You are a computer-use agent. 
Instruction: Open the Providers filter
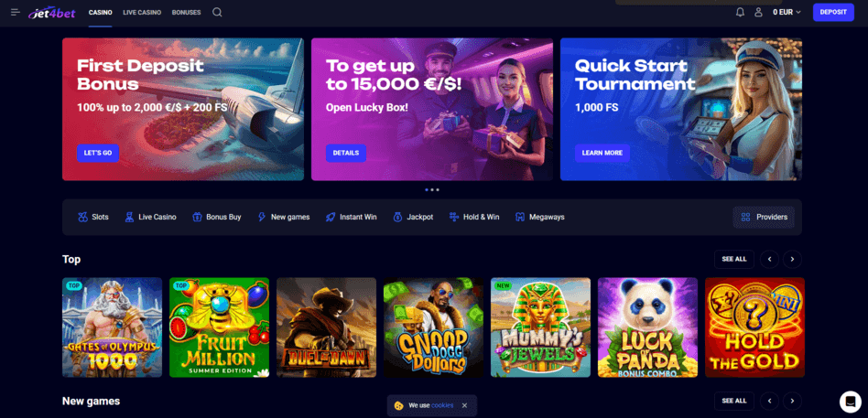[764, 218]
